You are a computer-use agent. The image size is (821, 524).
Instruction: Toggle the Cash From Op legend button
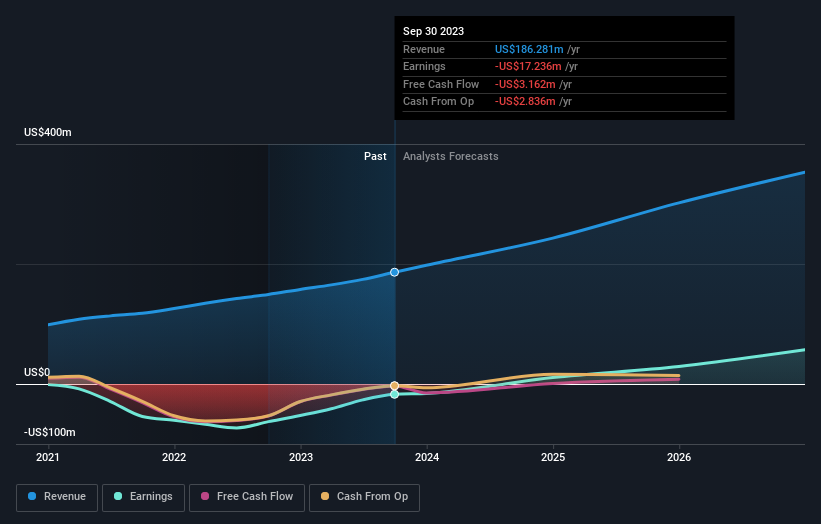point(364,497)
